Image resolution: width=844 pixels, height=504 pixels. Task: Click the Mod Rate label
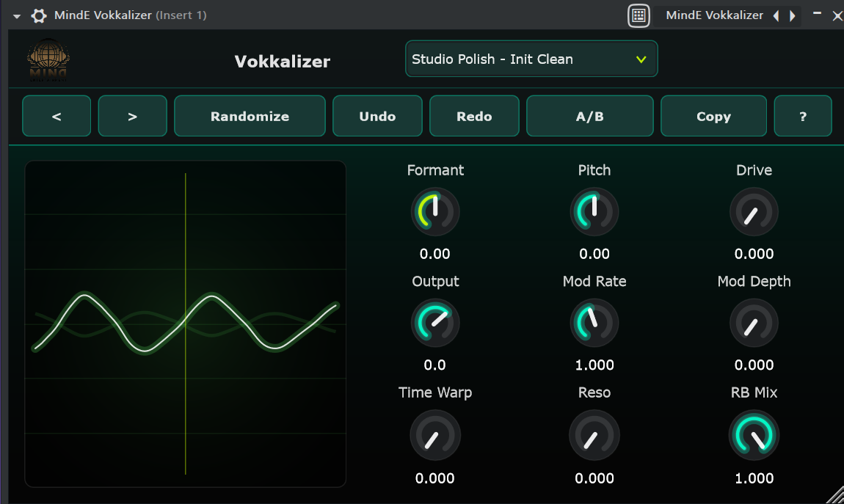tap(594, 281)
